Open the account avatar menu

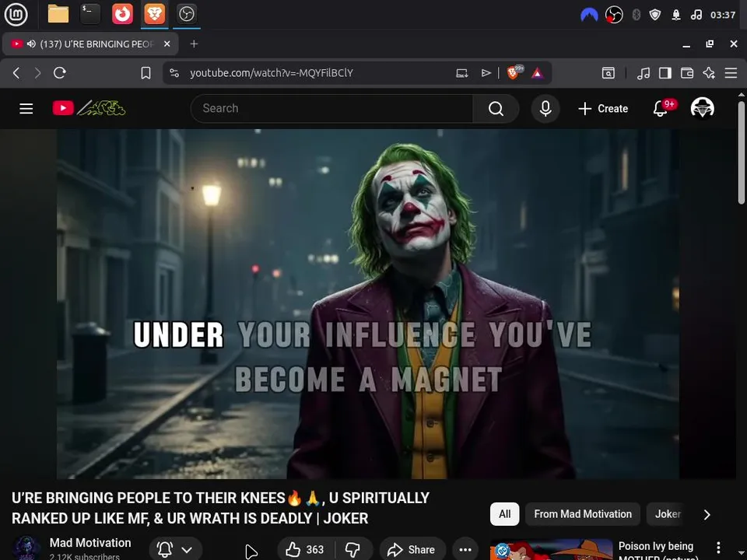pyautogui.click(x=703, y=108)
